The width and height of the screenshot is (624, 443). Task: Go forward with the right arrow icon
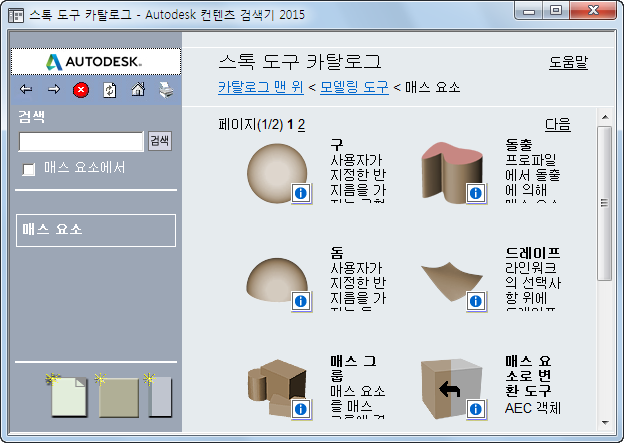click(54, 89)
